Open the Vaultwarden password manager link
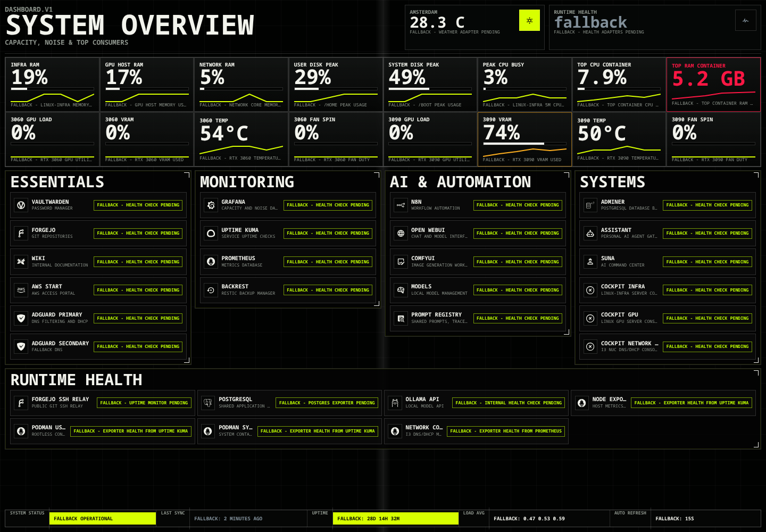 click(98, 205)
